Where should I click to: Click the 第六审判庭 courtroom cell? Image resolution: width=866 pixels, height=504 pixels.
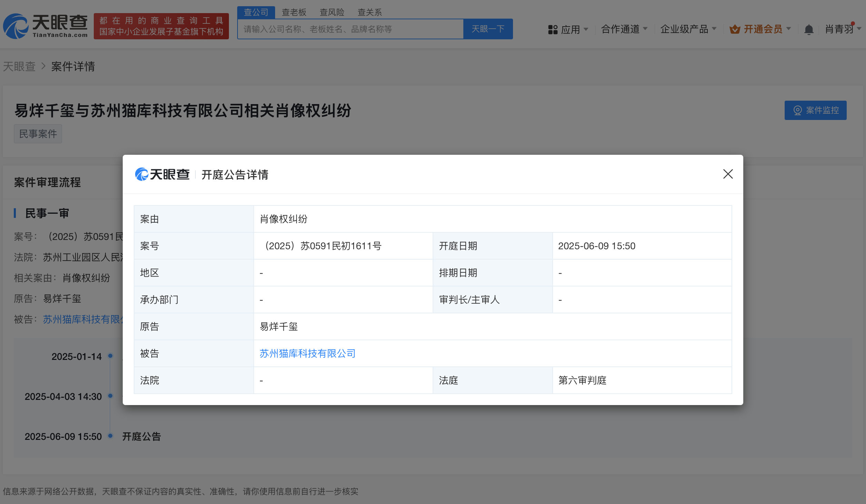click(642, 380)
